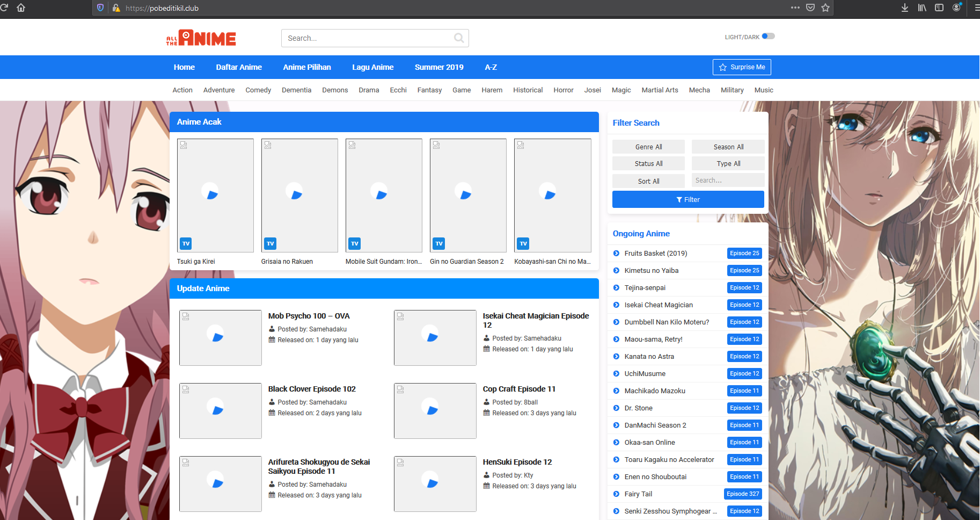
Task: Open the Sort All dropdown
Action: (x=648, y=181)
